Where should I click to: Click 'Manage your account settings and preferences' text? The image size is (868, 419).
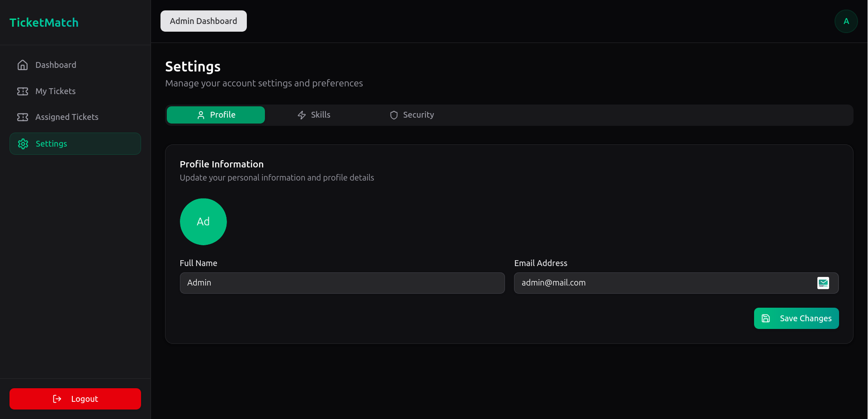264,83
